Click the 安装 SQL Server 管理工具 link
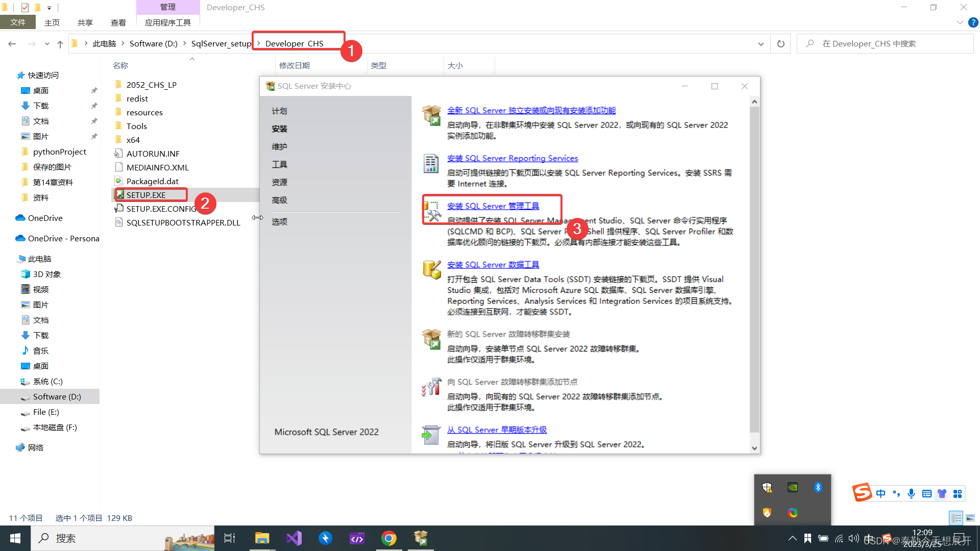Image resolution: width=980 pixels, height=551 pixels. click(493, 206)
